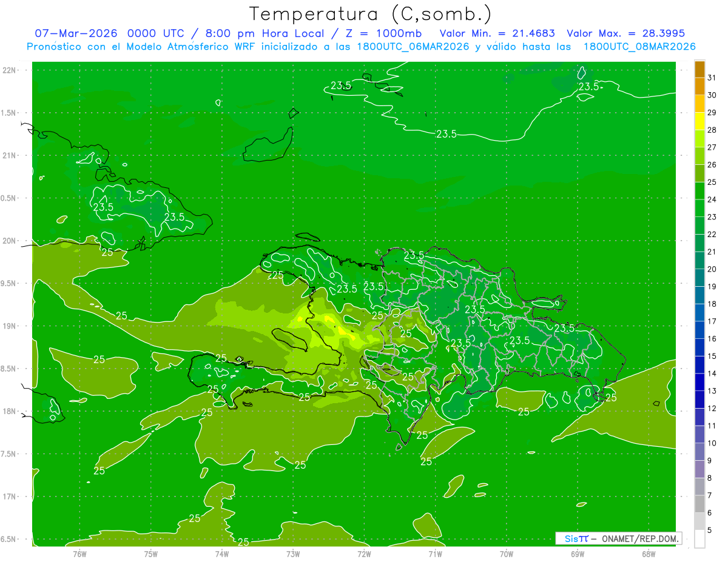The width and height of the screenshot is (728, 562).
Task: Click the legend scale label '8'
Action: pyautogui.click(x=709, y=478)
